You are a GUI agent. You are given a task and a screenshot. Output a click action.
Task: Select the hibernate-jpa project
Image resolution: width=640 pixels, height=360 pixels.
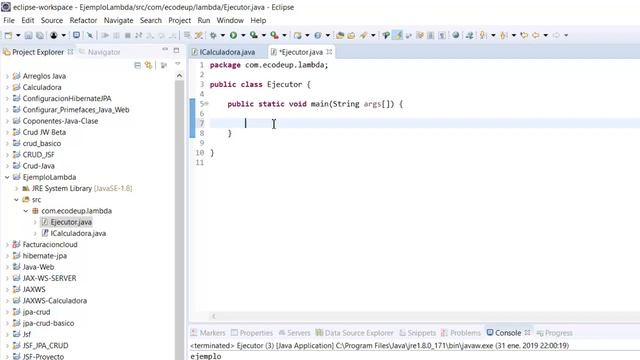click(45, 256)
